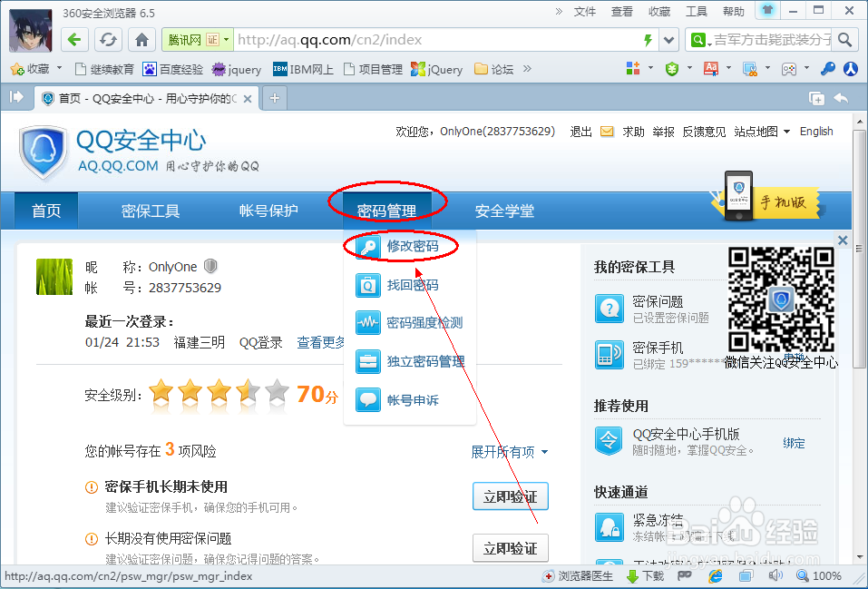Open a new tab with the plus button

tap(275, 98)
